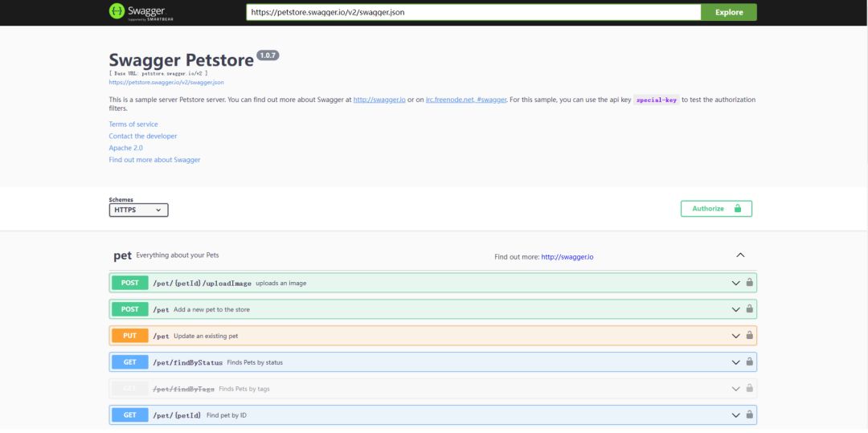
Task: Click GET badge on /pet/{petId} row
Action: pos(129,415)
